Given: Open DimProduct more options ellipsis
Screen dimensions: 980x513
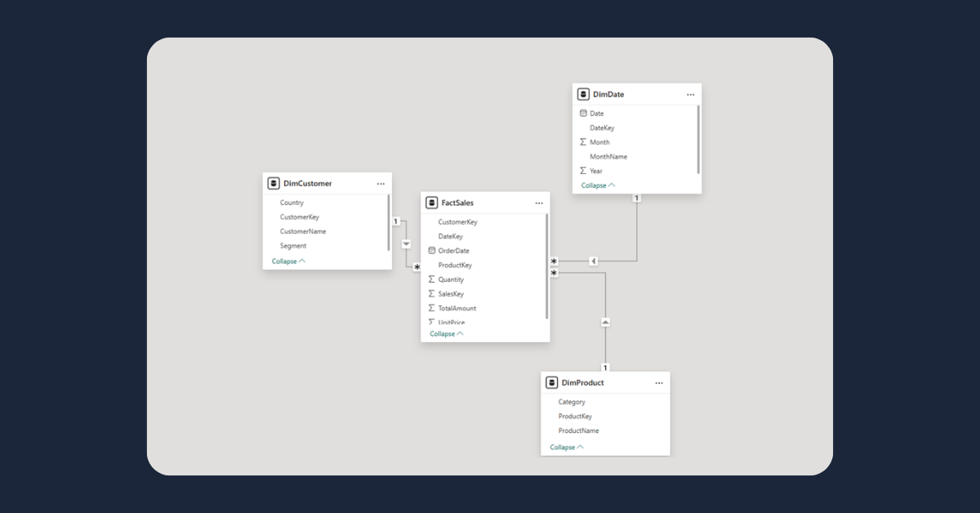Looking at the screenshot, I should click(x=659, y=382).
